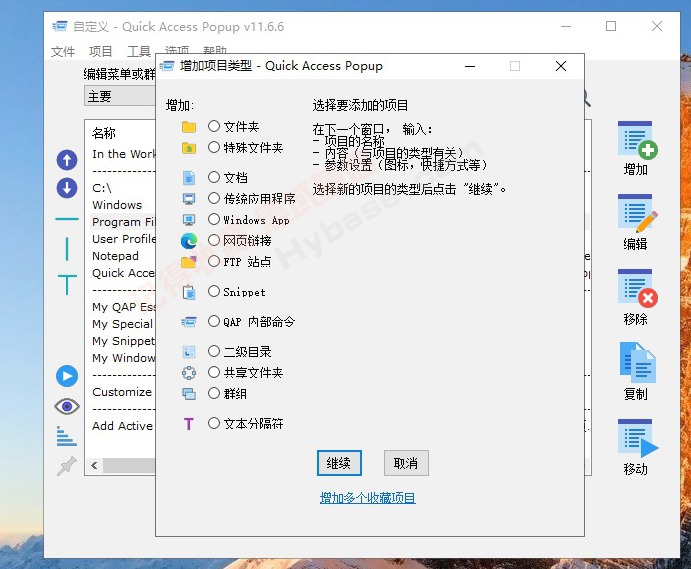Image resolution: width=691 pixels, height=569 pixels.
Task: Select the My QAP Es… row in the list
Action: [123, 307]
